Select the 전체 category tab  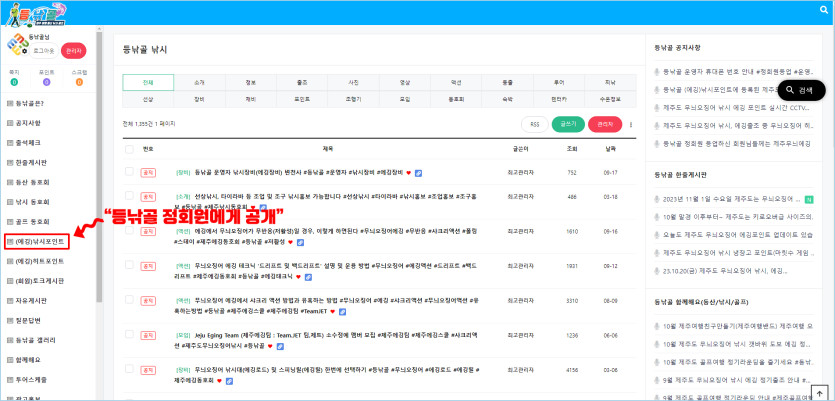pos(148,83)
